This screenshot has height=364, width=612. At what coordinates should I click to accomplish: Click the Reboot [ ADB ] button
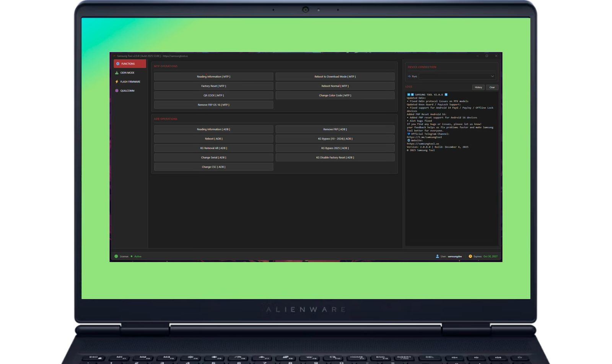click(213, 139)
